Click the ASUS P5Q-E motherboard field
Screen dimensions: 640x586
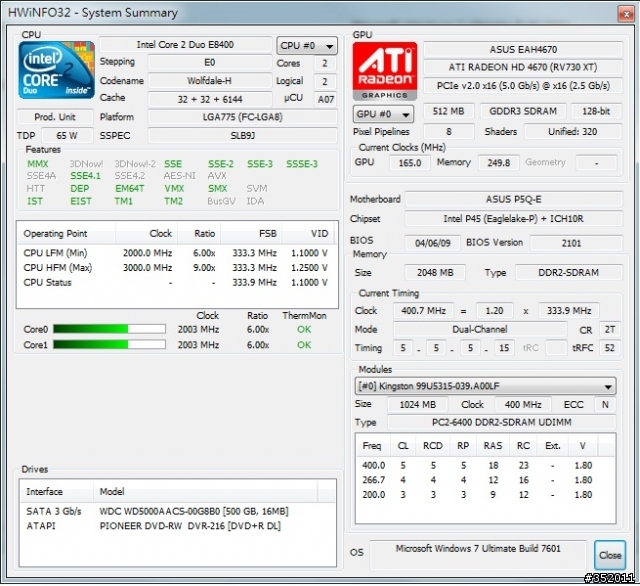point(513,199)
